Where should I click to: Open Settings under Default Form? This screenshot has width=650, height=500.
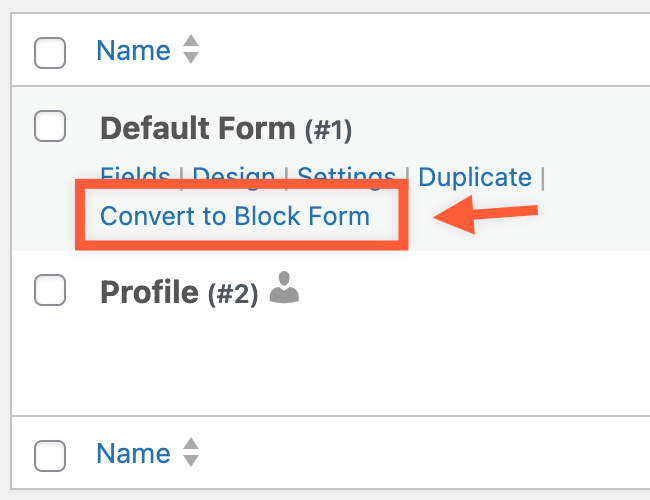click(346, 178)
